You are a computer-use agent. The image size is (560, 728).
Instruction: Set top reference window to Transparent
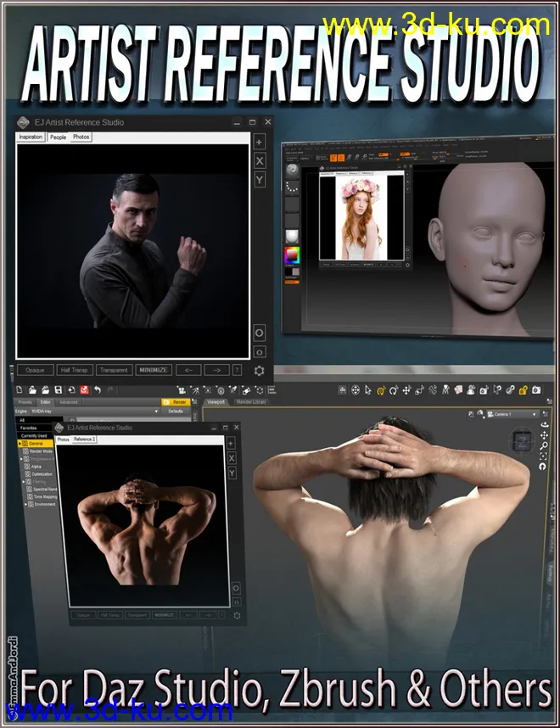point(114,370)
